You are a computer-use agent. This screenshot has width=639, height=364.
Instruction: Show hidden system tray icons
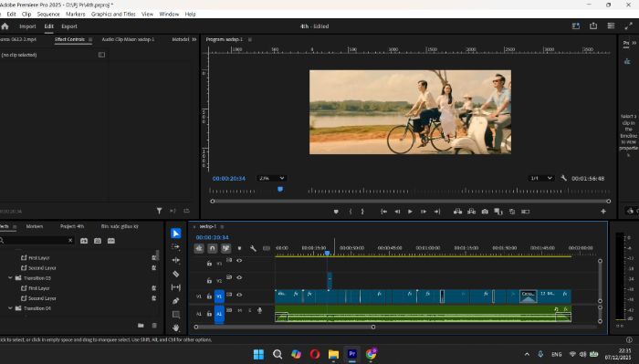527,354
